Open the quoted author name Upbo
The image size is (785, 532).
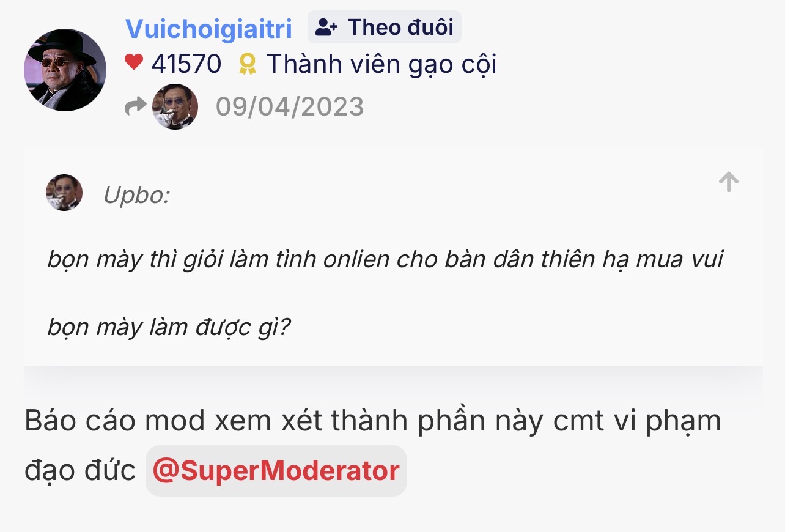point(136,195)
